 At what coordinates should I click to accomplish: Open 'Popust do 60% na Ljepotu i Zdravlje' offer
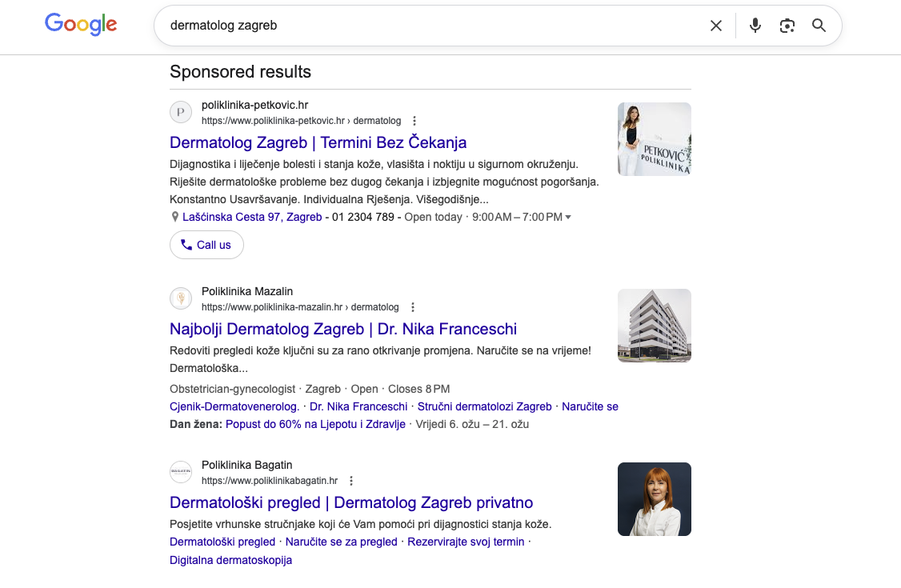(x=315, y=424)
